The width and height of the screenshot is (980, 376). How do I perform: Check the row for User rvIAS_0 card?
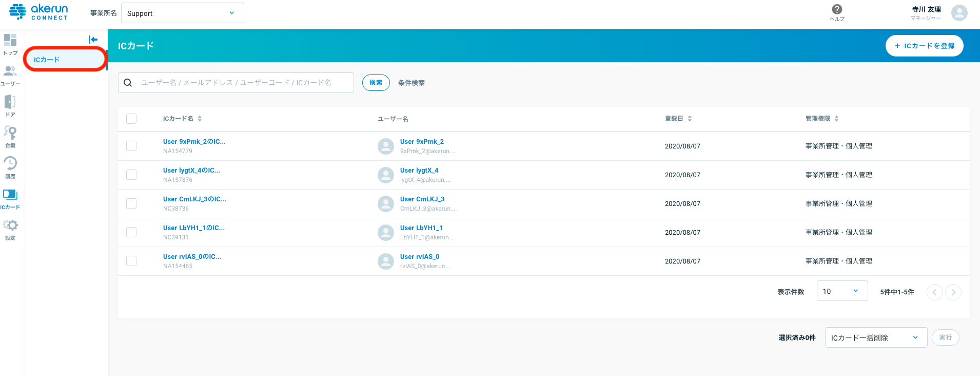(131, 261)
